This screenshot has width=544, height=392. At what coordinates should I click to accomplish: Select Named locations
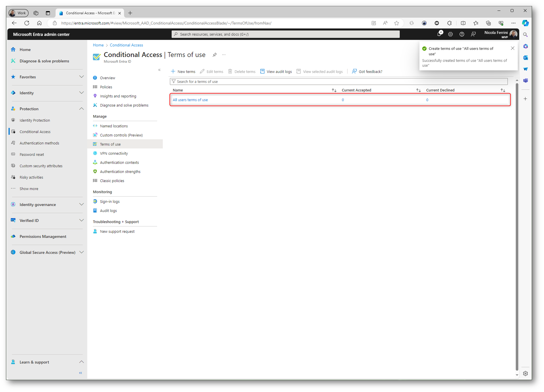tap(114, 126)
